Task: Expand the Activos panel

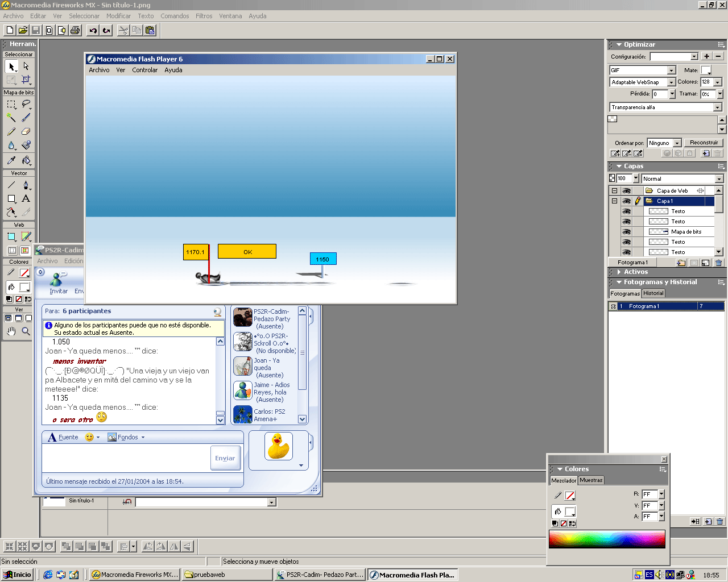Action: tap(619, 272)
